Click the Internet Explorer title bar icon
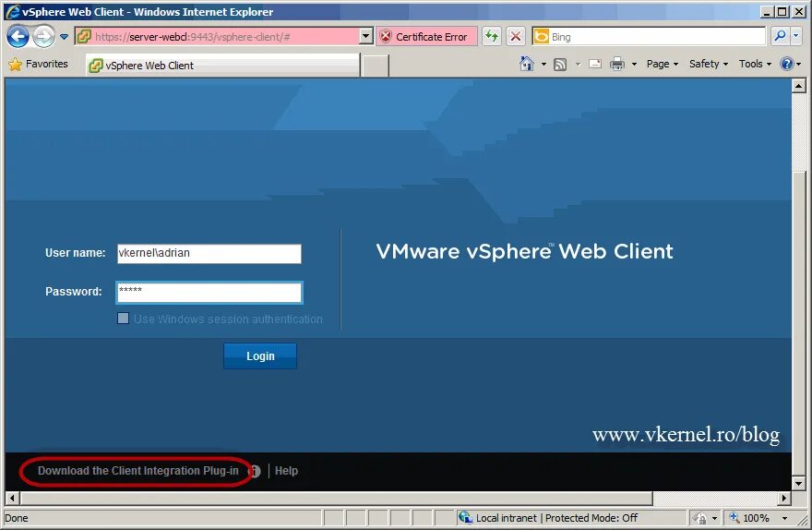Screen dimensions: 812x530 tap(12, 12)
